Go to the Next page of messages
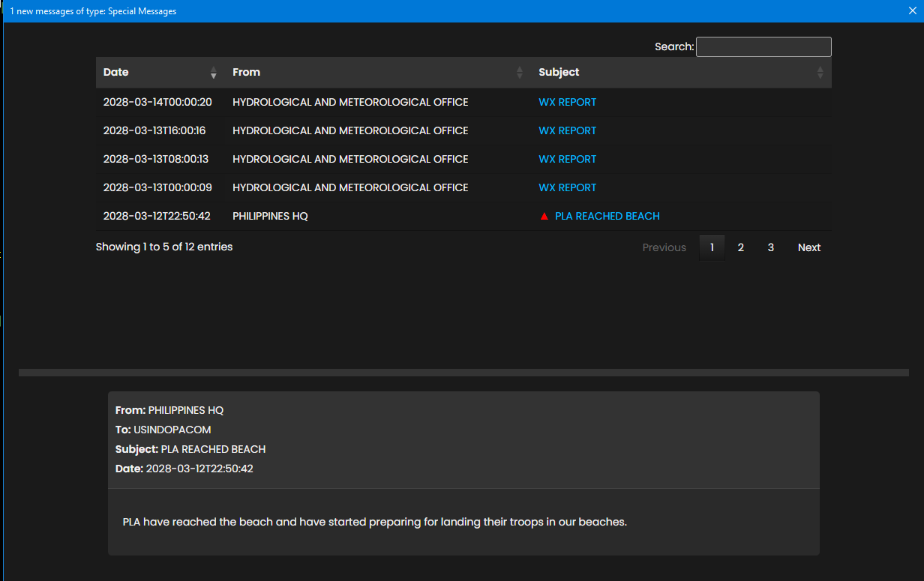The height and width of the screenshot is (581, 924). 809,247
